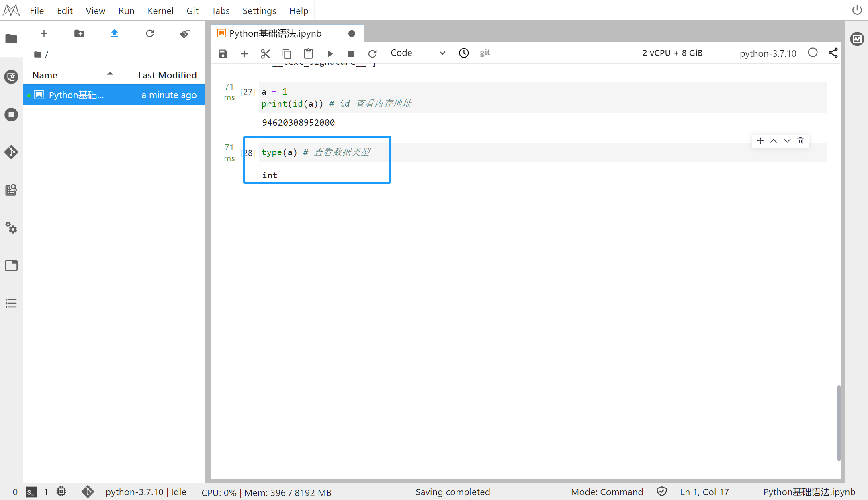Image resolution: width=868 pixels, height=500 pixels.
Task: Close the notebook tab via dot indicator
Action: click(352, 33)
